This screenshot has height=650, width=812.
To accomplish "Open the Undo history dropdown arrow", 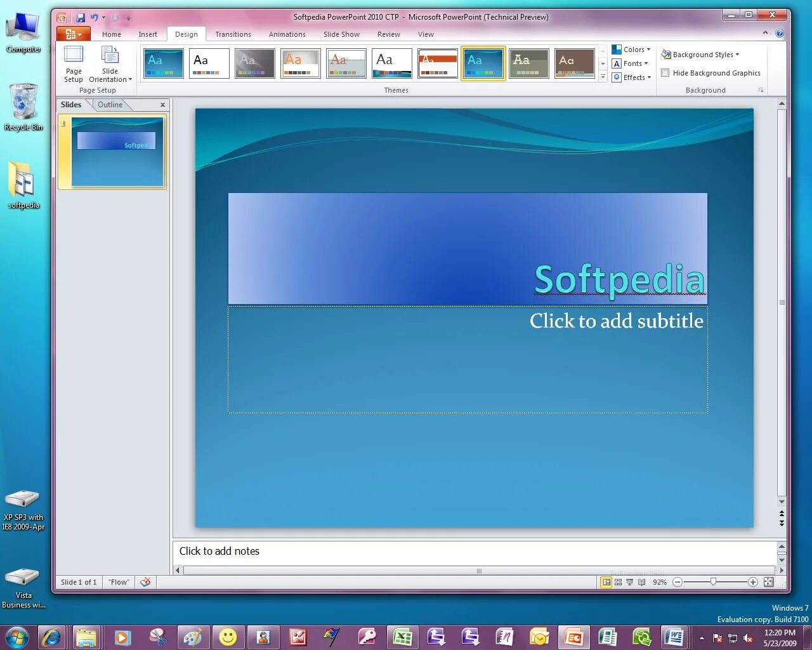I will coord(103,18).
